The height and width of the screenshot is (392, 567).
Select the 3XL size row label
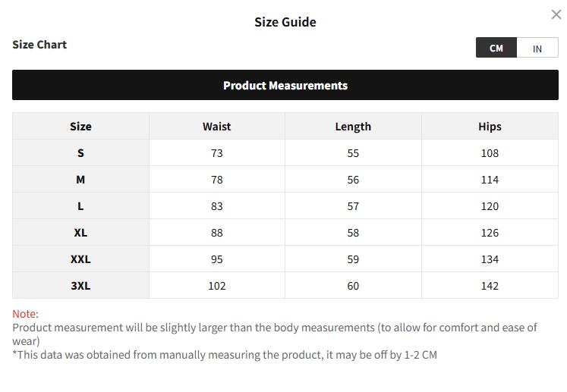click(80, 285)
